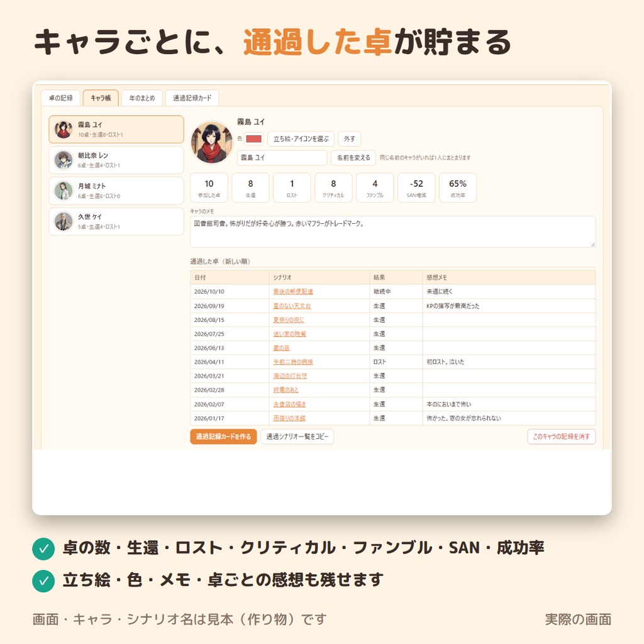Open scenario link 迷い家の晩餐
The image size is (644, 644).
[289, 334]
